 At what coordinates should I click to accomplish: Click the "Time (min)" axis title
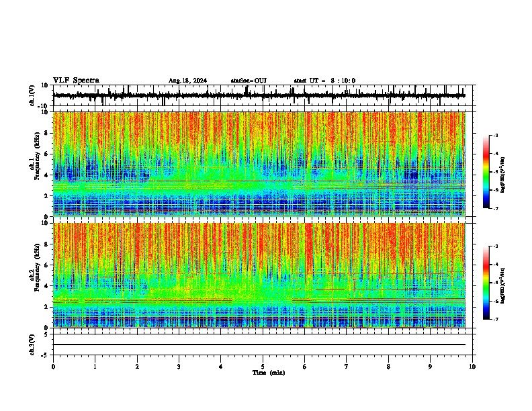coord(269,373)
